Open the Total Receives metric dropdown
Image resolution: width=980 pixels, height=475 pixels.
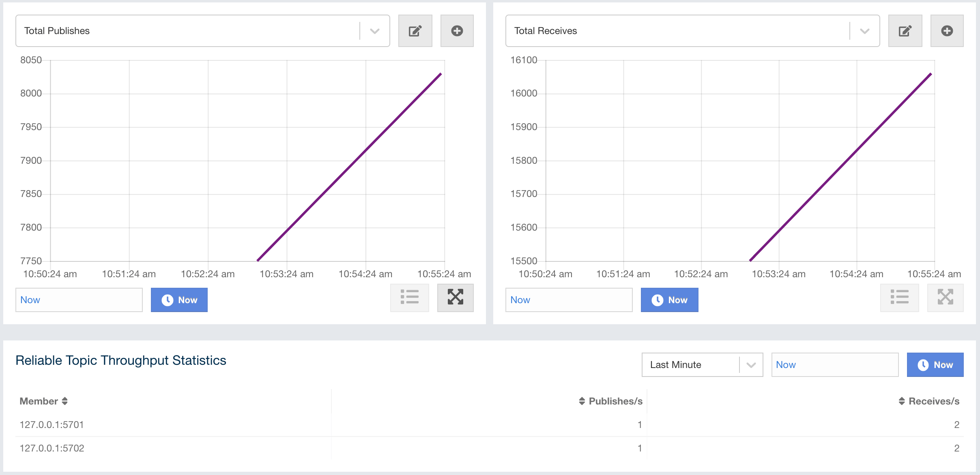coord(864,31)
